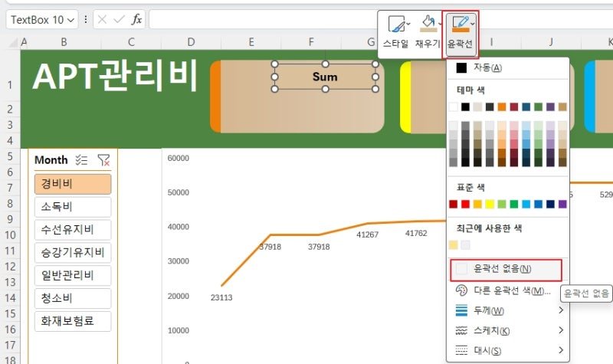Click the formula bar confirm checkmark
Image resolution: width=613 pixels, height=364 pixels.
(x=119, y=20)
